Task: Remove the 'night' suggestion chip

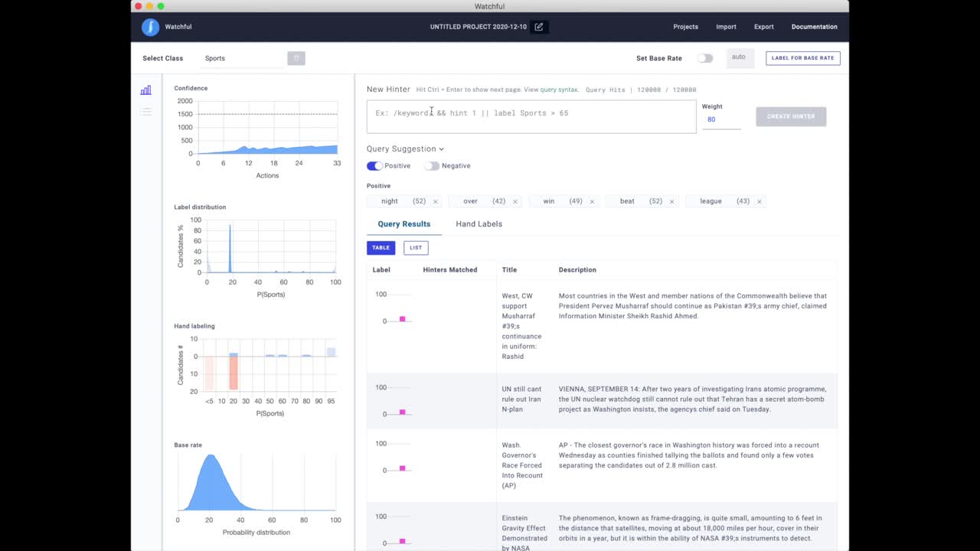Action: pyautogui.click(x=436, y=201)
